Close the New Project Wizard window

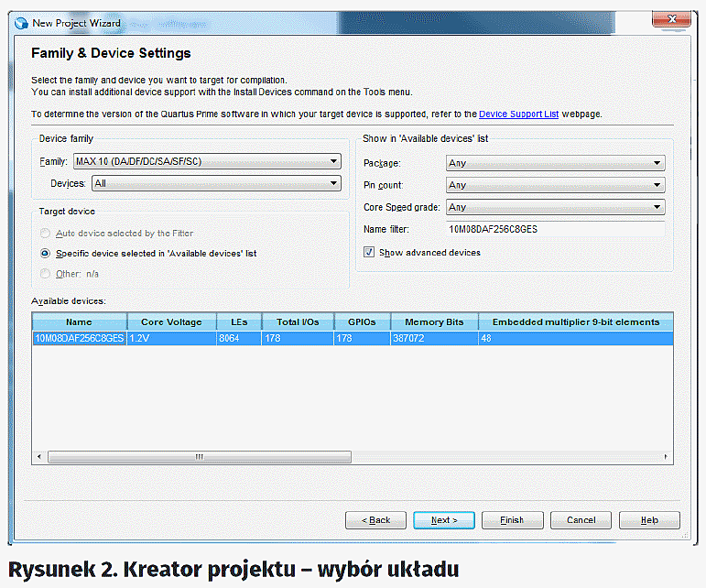click(673, 18)
